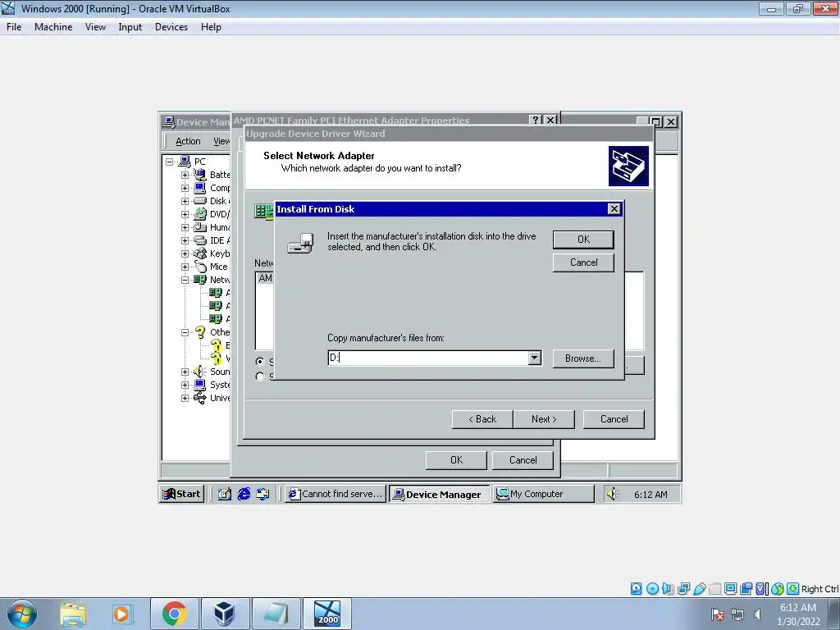Open the VirtualBox Input menu
The height and width of the screenshot is (630, 840).
click(130, 27)
